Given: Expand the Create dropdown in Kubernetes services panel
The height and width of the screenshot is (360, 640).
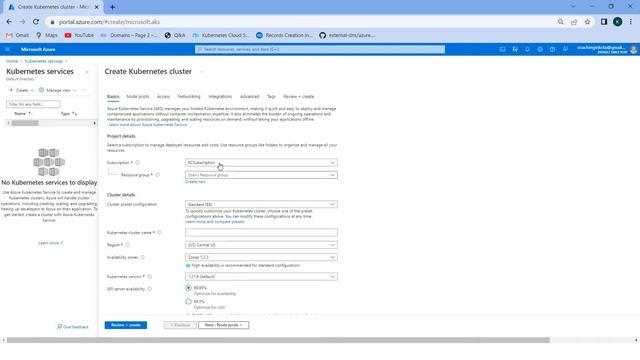Looking at the screenshot, I should 22,90.
